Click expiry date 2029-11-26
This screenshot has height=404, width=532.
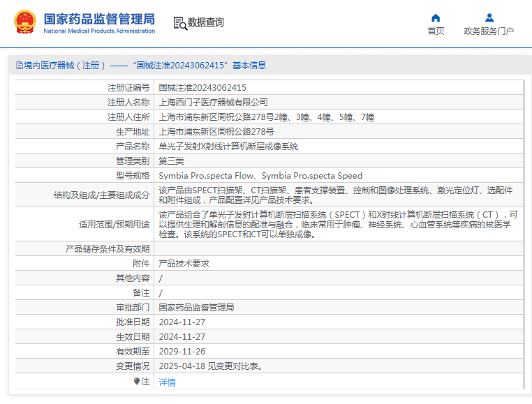[x=182, y=351]
